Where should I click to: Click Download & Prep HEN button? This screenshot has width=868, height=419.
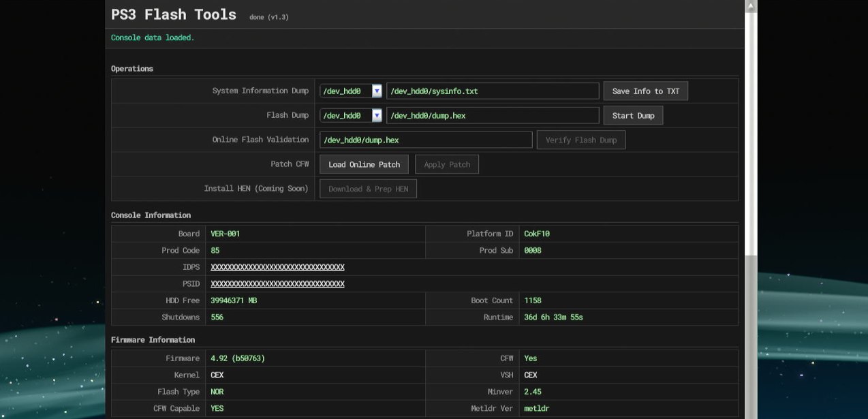[x=368, y=189]
